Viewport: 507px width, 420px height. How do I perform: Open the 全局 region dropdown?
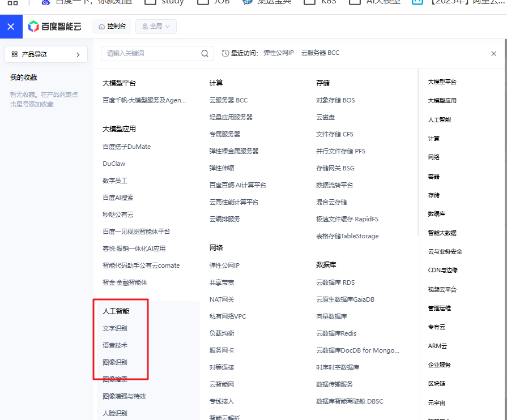156,27
